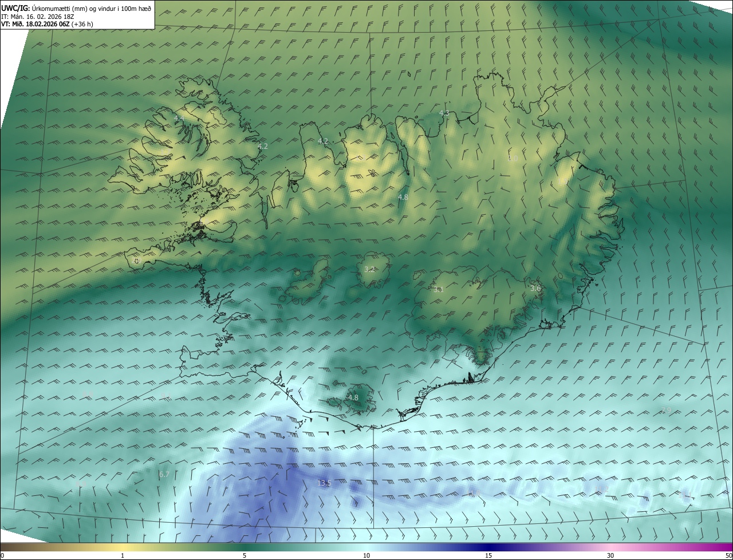This screenshot has width=733, height=560.
Task: Click the 4.3 value on the north coast
Action: 444,113
